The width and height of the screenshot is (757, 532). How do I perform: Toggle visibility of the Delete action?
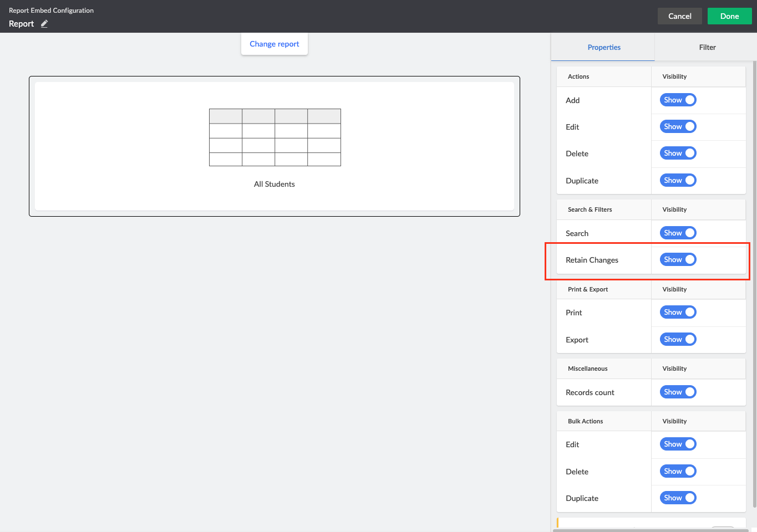[678, 153]
